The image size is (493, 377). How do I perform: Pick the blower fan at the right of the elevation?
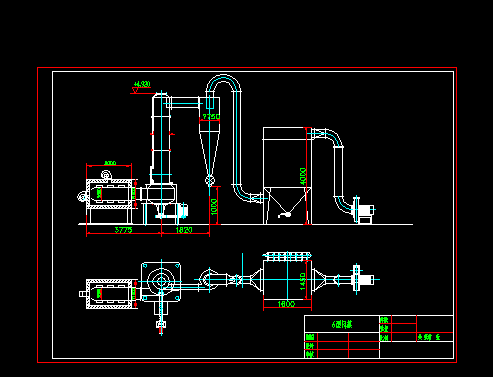pyautogui.click(x=363, y=210)
